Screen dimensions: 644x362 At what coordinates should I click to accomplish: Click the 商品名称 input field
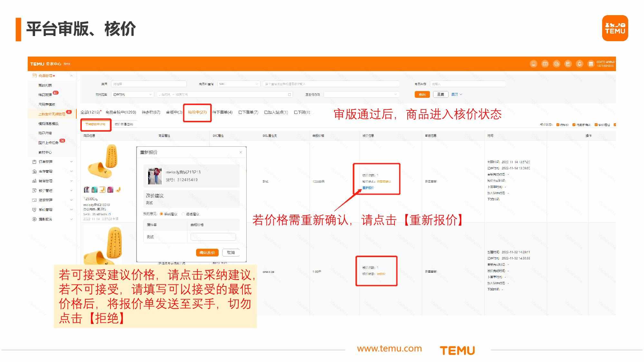coord(468,84)
